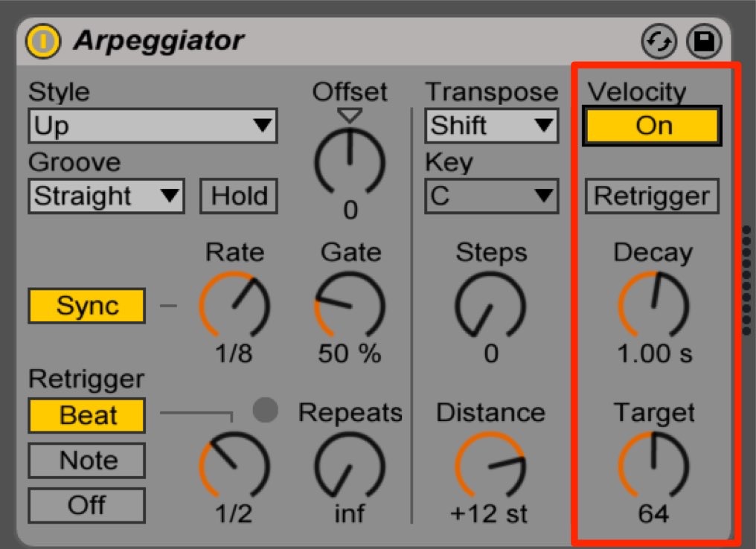The height and width of the screenshot is (549, 756).
Task: Open the Style dropdown showing Up
Action: (153, 126)
